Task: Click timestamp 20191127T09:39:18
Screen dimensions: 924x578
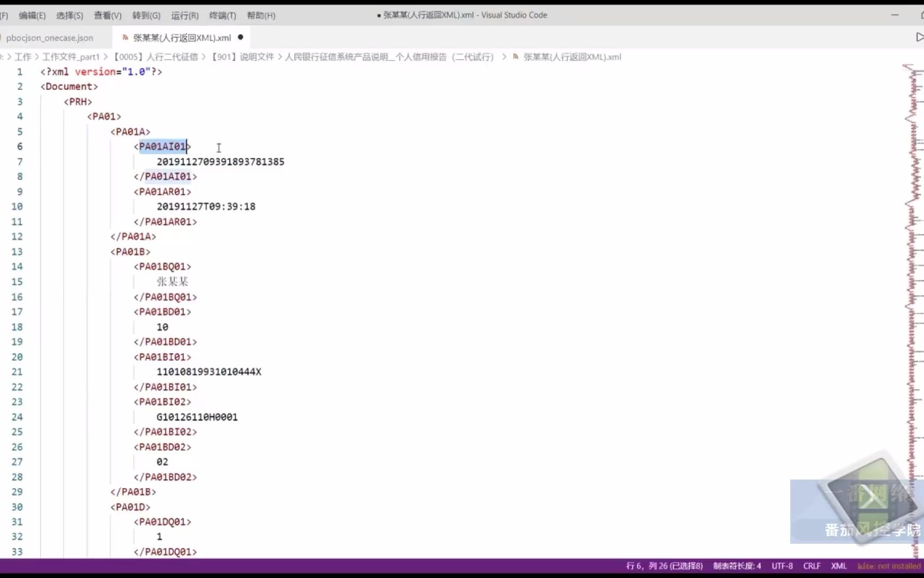Action: click(206, 207)
